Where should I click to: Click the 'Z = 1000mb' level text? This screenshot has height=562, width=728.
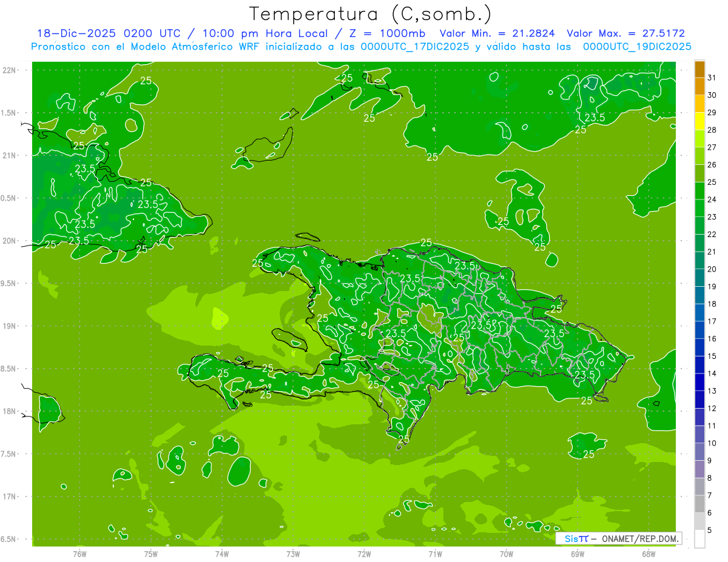click(386, 34)
